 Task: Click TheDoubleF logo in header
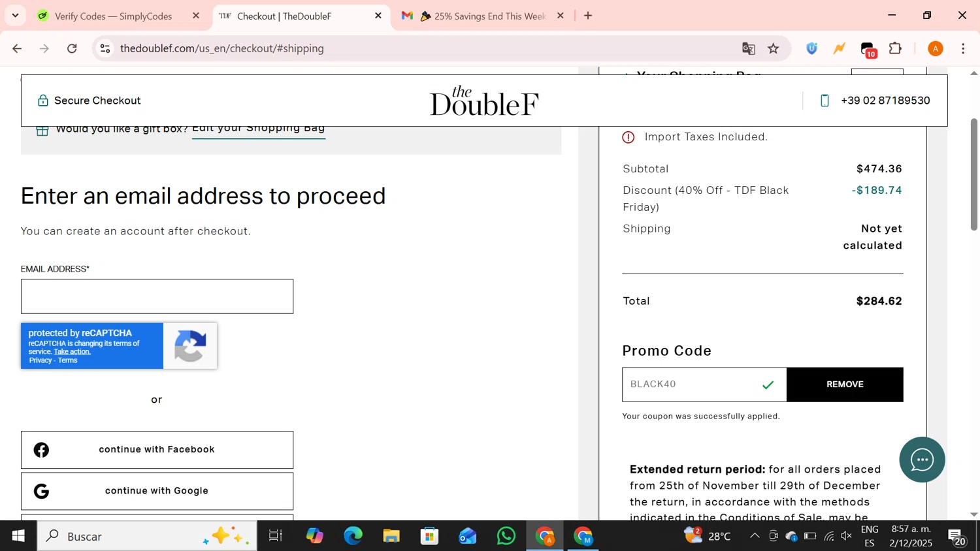484,101
